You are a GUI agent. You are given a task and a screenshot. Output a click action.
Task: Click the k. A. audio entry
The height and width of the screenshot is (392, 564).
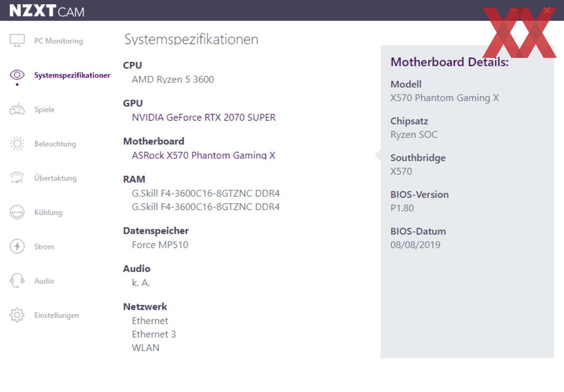(141, 283)
